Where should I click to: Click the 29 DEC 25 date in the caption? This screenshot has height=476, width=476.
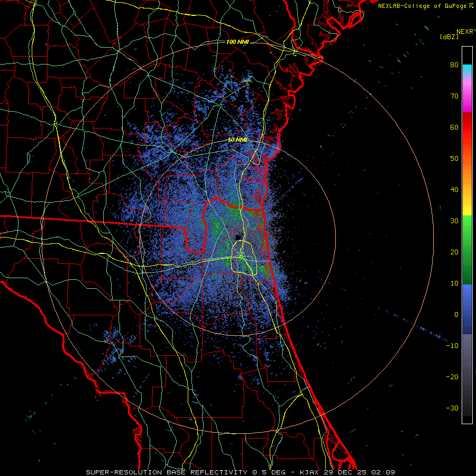(346, 472)
